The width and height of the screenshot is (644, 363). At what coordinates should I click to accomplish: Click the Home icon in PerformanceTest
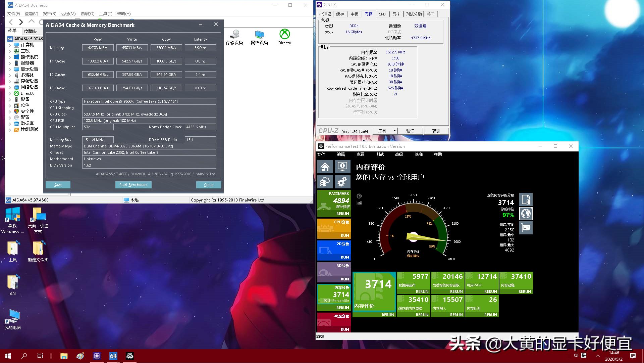point(325,166)
